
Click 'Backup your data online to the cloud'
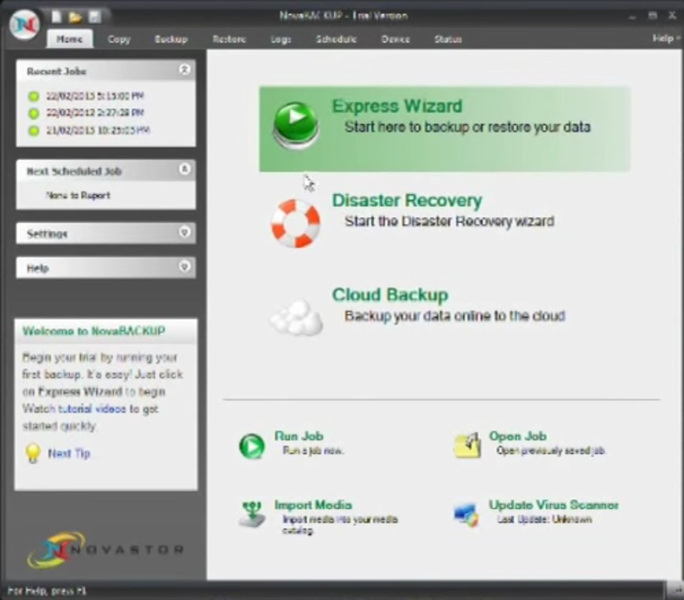[x=455, y=315]
